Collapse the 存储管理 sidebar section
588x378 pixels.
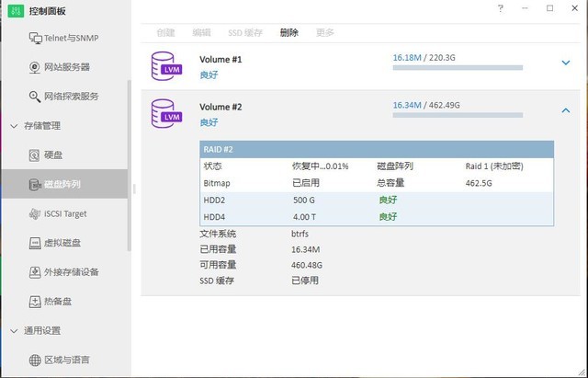[x=13, y=126]
